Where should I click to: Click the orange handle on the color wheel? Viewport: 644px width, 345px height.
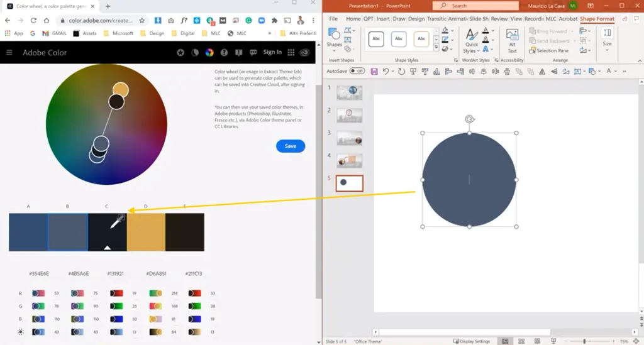pyautogui.click(x=120, y=90)
